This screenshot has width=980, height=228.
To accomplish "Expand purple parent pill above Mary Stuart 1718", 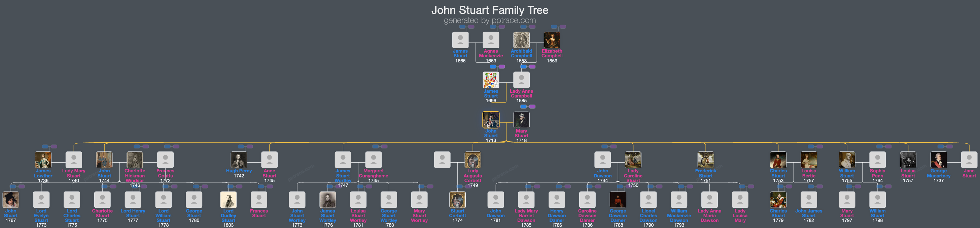I will pyautogui.click(x=532, y=107).
